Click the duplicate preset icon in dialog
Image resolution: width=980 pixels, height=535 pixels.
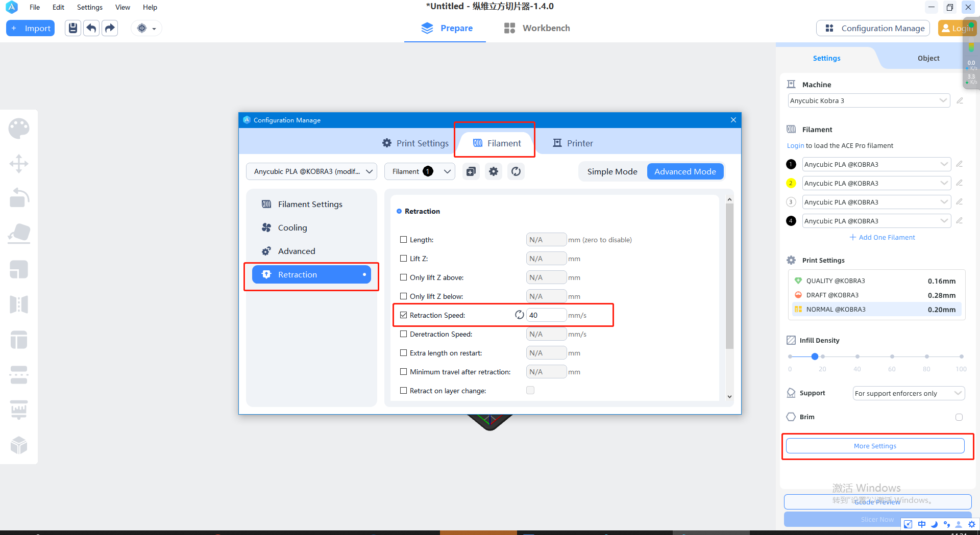pos(471,171)
